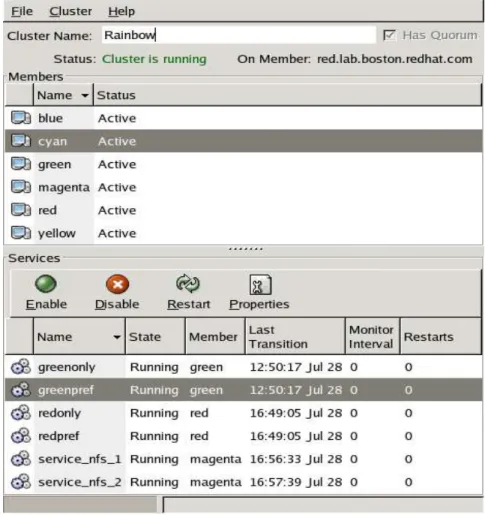Click computer icon beside magenta member
The width and height of the screenshot is (485, 515).
point(21,187)
